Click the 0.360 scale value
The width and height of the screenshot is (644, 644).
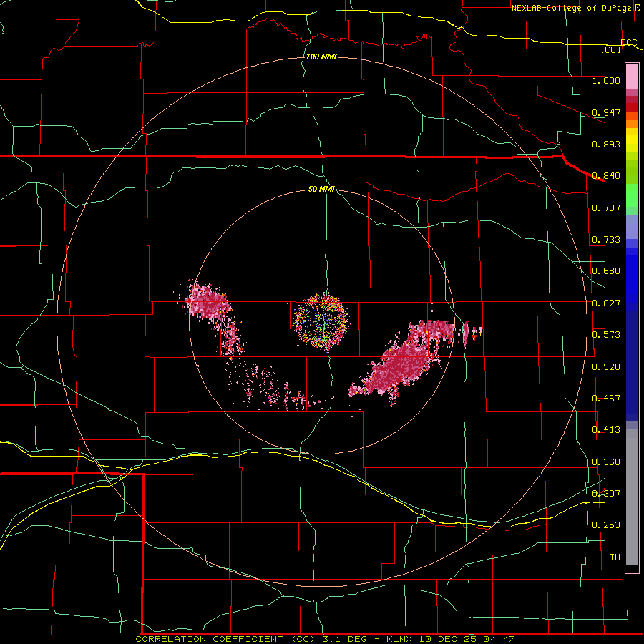[x=606, y=462]
